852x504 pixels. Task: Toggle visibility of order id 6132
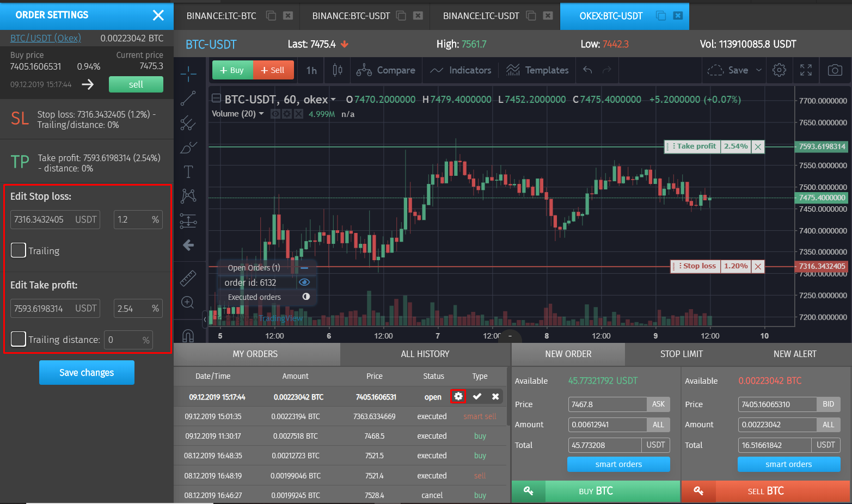[304, 282]
